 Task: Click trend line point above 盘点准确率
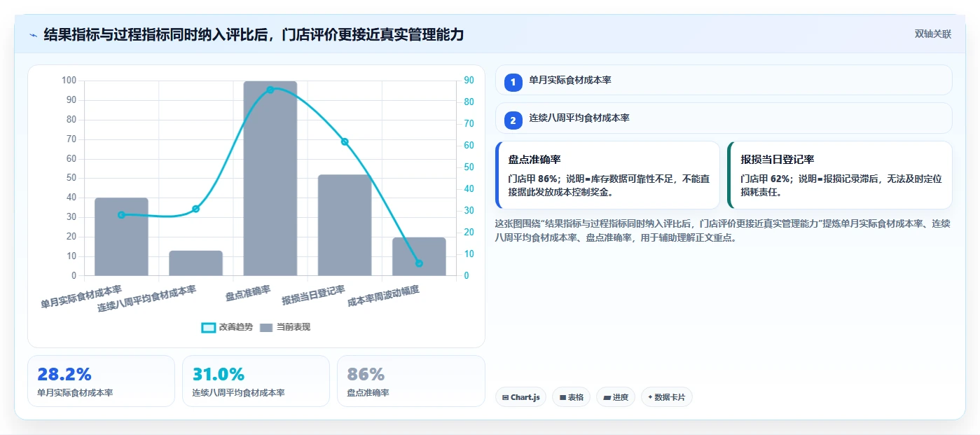click(270, 90)
